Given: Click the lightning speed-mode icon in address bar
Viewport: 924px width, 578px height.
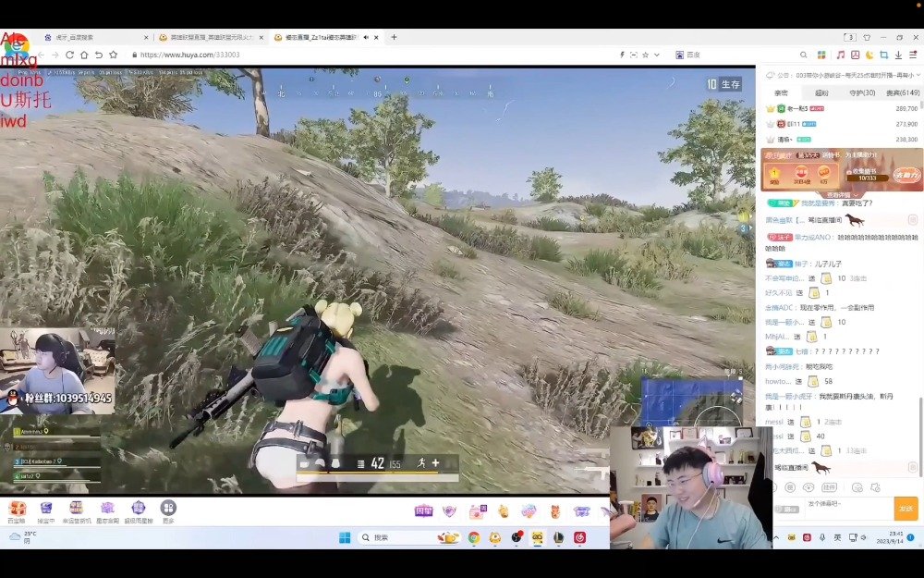Looking at the screenshot, I should 622,55.
